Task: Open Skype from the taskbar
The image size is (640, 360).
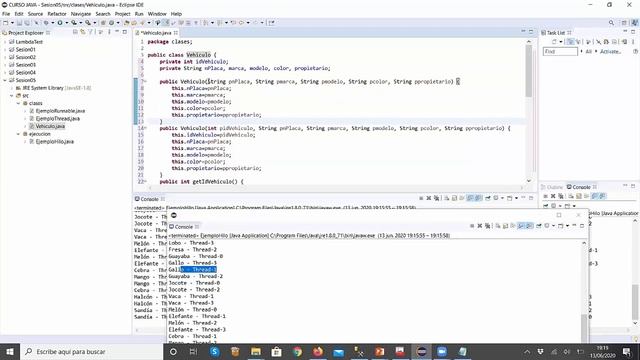Action: 215,351
